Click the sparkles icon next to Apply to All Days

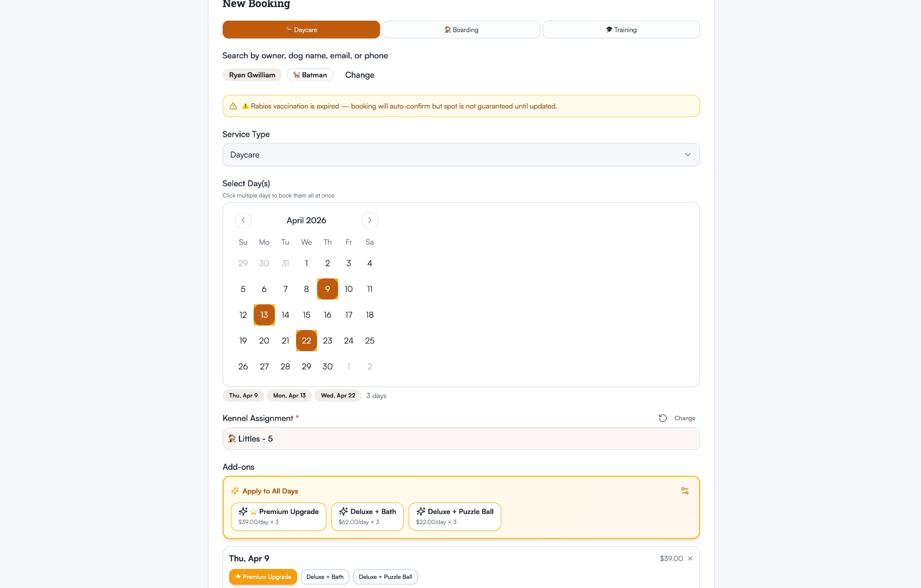point(235,491)
